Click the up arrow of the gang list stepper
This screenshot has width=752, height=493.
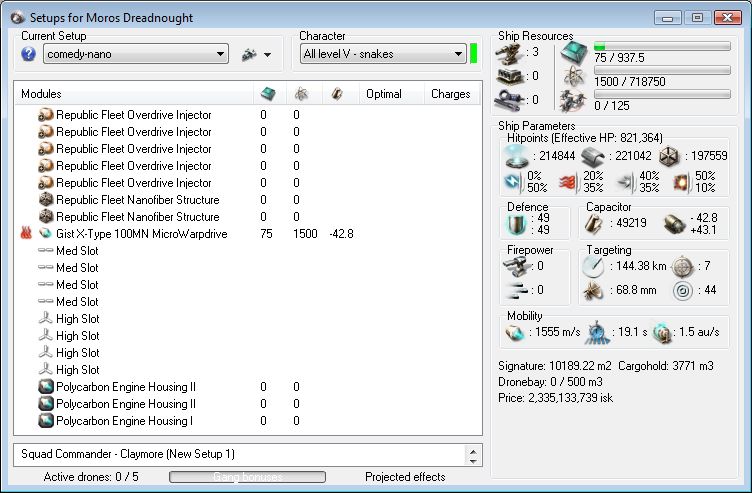(x=473, y=451)
